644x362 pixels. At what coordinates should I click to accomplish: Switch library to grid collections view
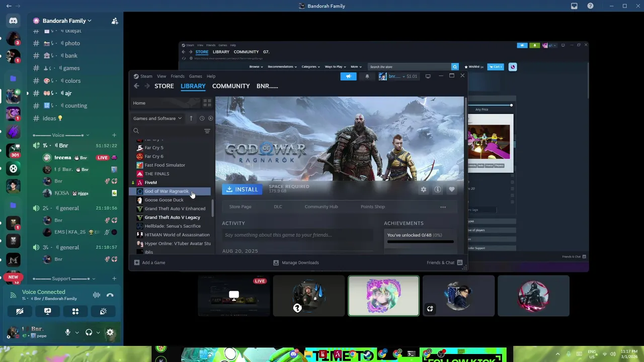click(207, 103)
